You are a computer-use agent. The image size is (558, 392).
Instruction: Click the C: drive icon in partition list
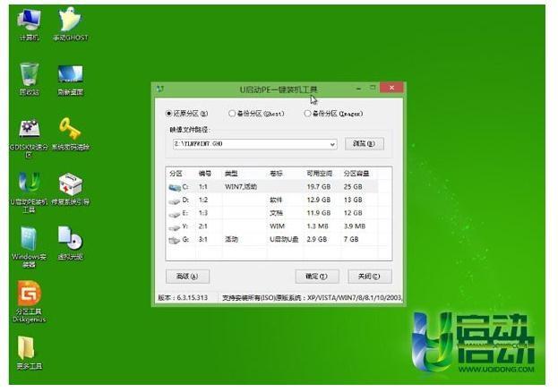175,187
